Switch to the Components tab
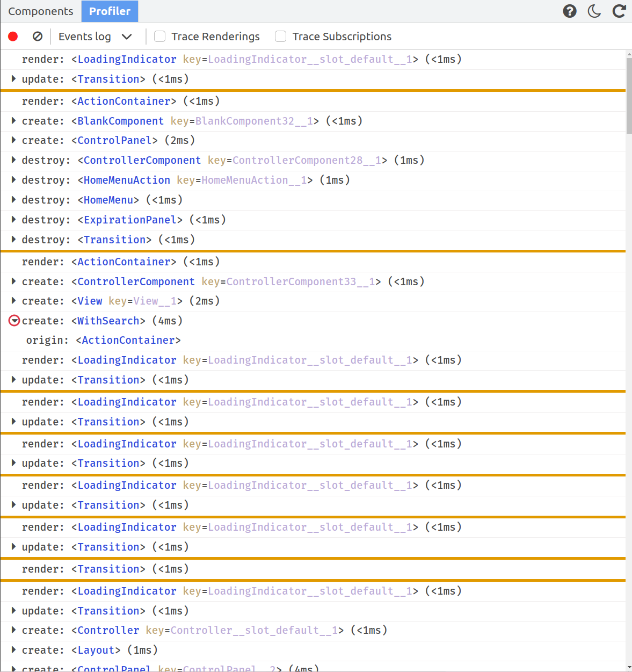Screen dimensions: 632x672 [x=41, y=11]
